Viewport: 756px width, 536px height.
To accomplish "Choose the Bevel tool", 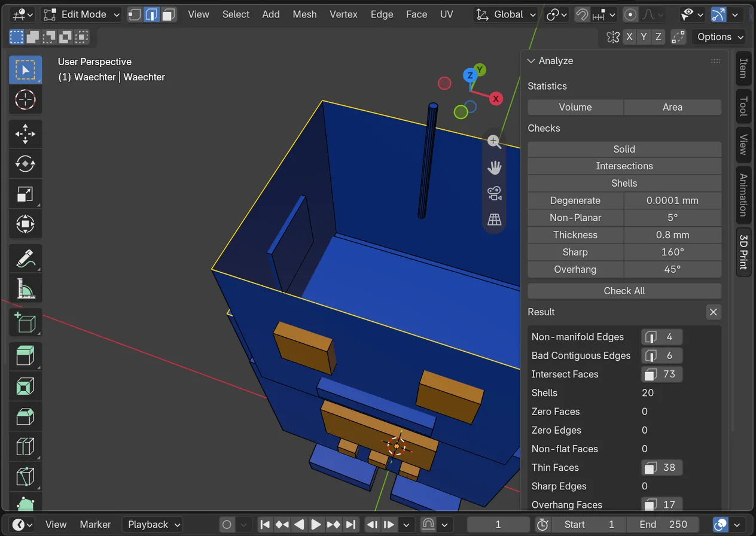I will pyautogui.click(x=25, y=417).
